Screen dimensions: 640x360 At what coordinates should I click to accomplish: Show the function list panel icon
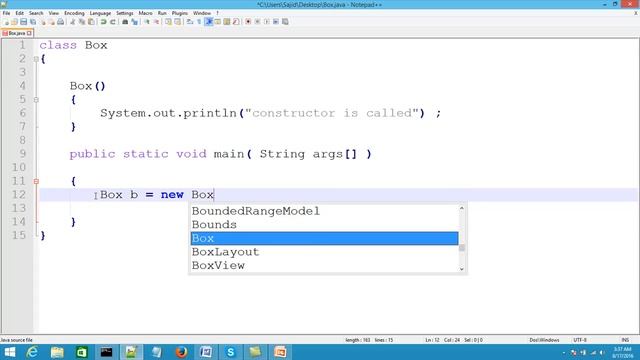click(x=236, y=22)
